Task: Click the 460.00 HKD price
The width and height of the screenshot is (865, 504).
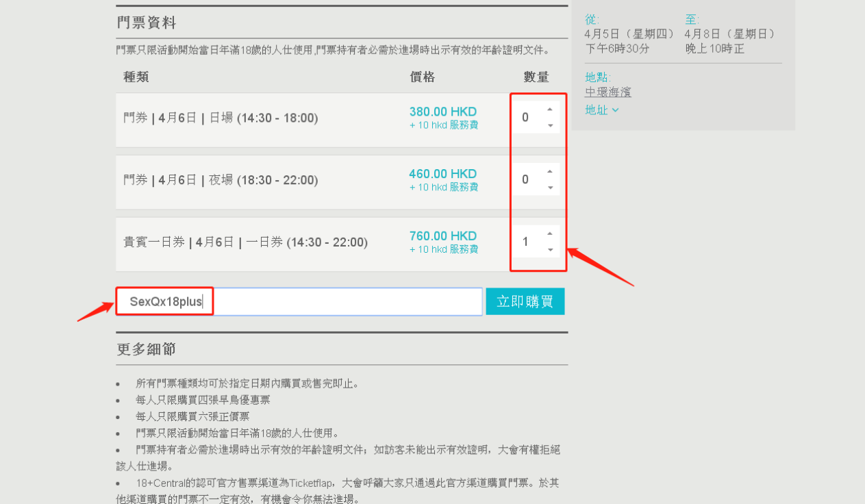Action: (x=442, y=174)
